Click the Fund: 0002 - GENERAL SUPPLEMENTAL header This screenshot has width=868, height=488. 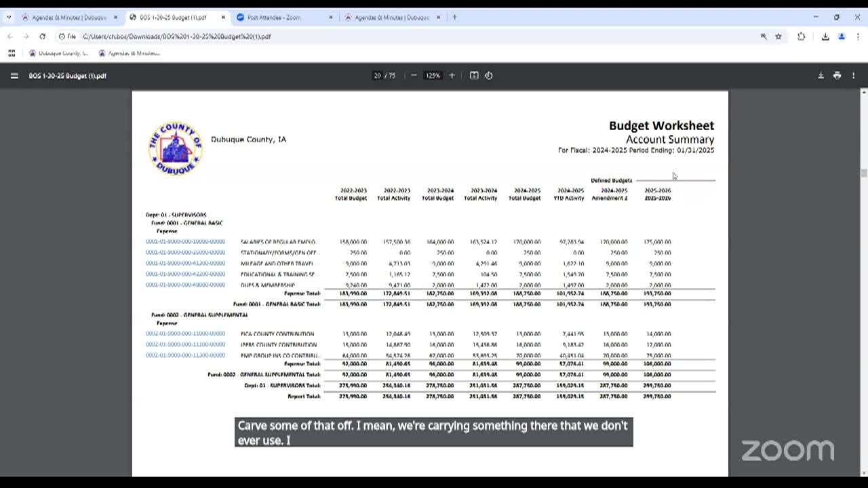coord(199,314)
